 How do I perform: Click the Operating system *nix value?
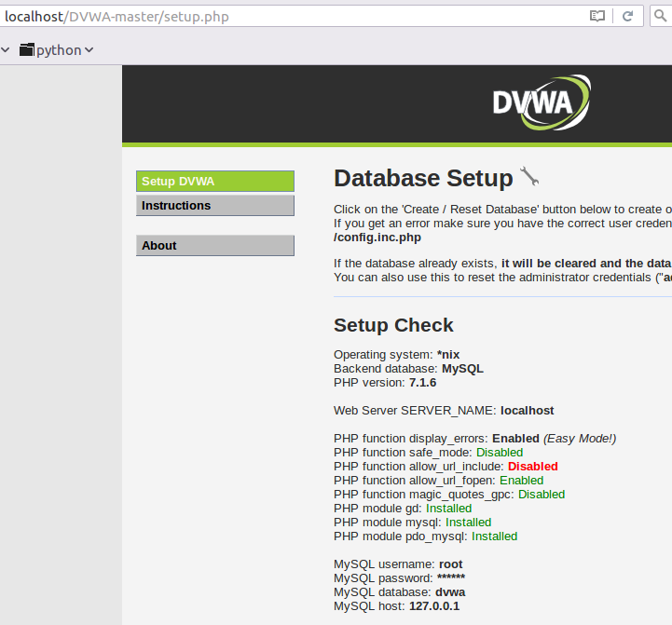coord(448,355)
